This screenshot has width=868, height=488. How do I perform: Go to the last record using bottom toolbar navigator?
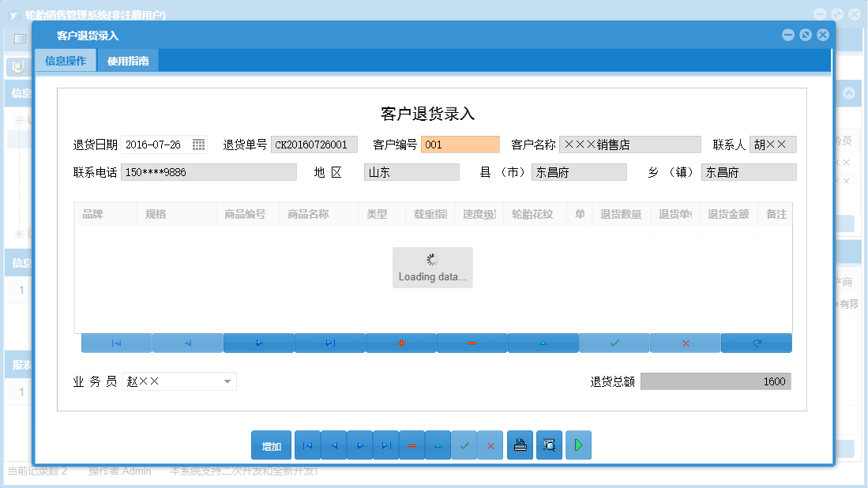click(x=386, y=445)
